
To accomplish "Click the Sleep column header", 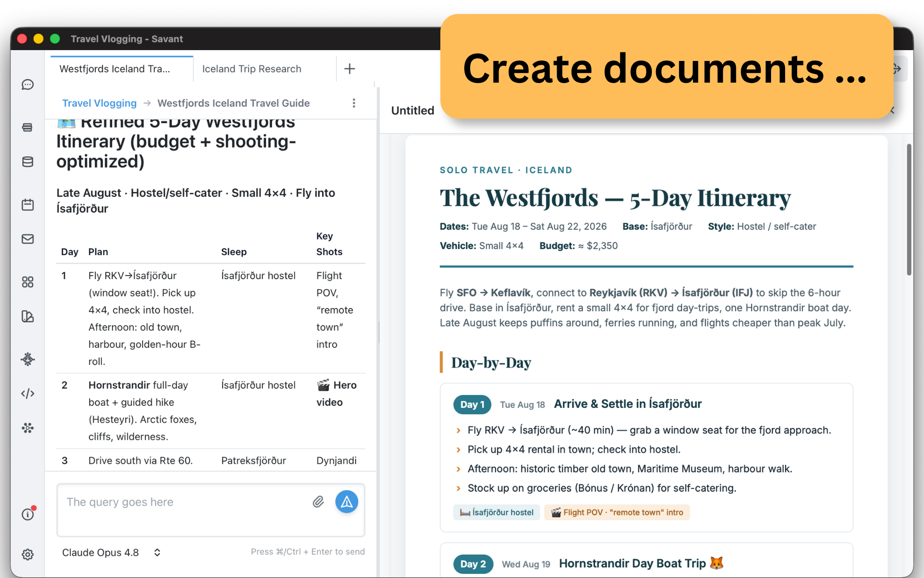I will (x=234, y=252).
